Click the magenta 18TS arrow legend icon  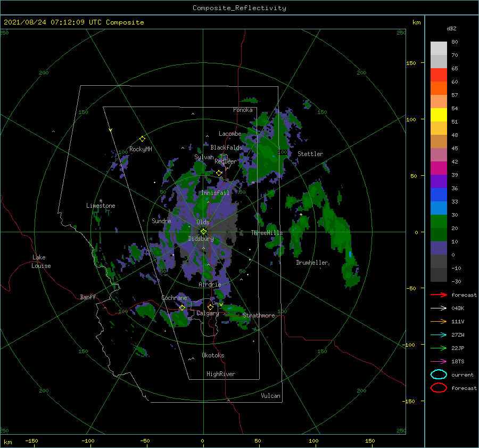point(439,362)
